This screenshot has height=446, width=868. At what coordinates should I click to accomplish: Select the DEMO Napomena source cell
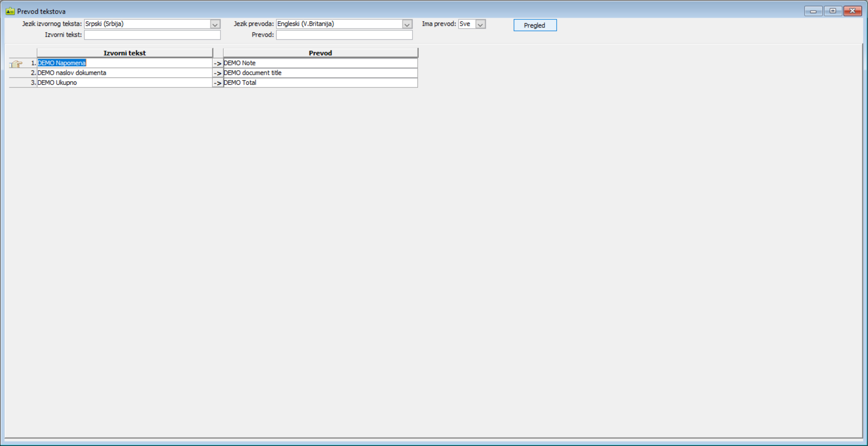pyautogui.click(x=124, y=63)
